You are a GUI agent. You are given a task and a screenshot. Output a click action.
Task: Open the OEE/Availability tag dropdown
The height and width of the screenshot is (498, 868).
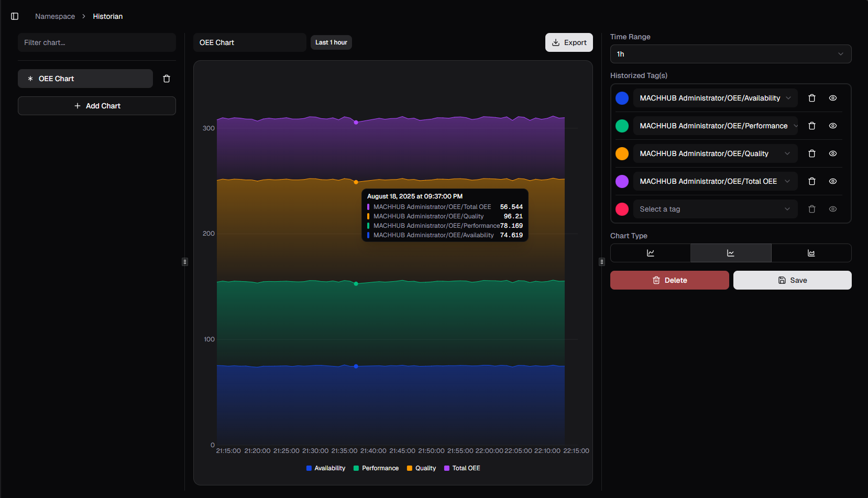(x=716, y=98)
